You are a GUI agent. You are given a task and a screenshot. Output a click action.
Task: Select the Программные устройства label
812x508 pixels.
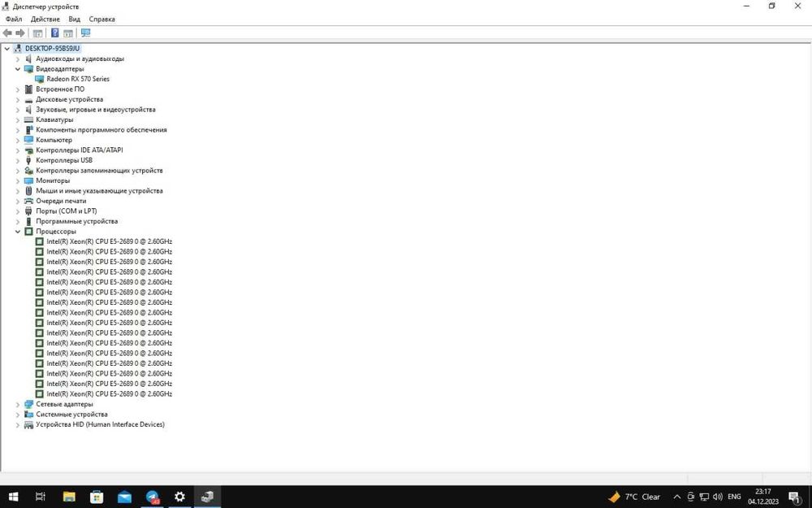click(x=76, y=221)
